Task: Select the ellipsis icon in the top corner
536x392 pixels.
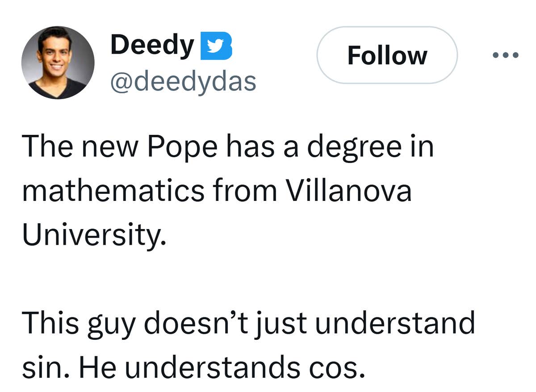Action: coord(506,55)
